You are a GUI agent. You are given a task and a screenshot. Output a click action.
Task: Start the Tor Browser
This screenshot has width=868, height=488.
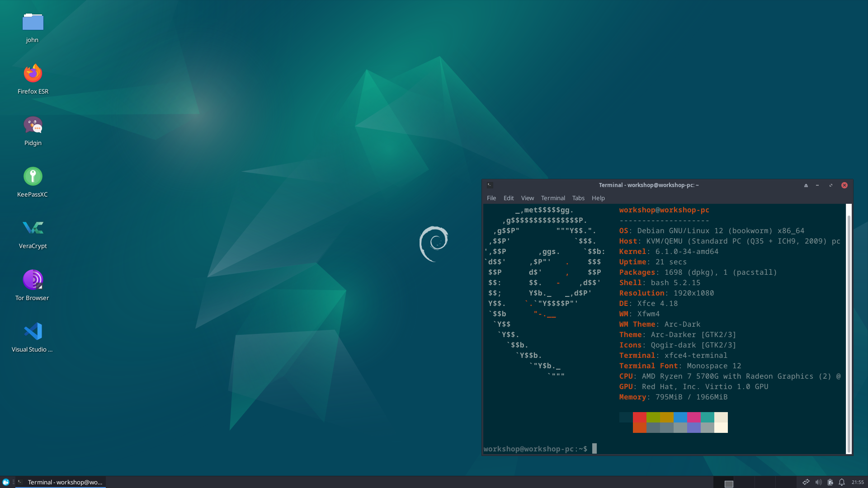[32, 279]
